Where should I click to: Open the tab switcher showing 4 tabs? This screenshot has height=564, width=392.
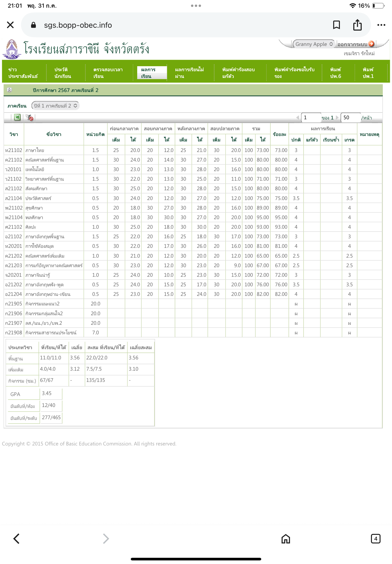pos(376,539)
